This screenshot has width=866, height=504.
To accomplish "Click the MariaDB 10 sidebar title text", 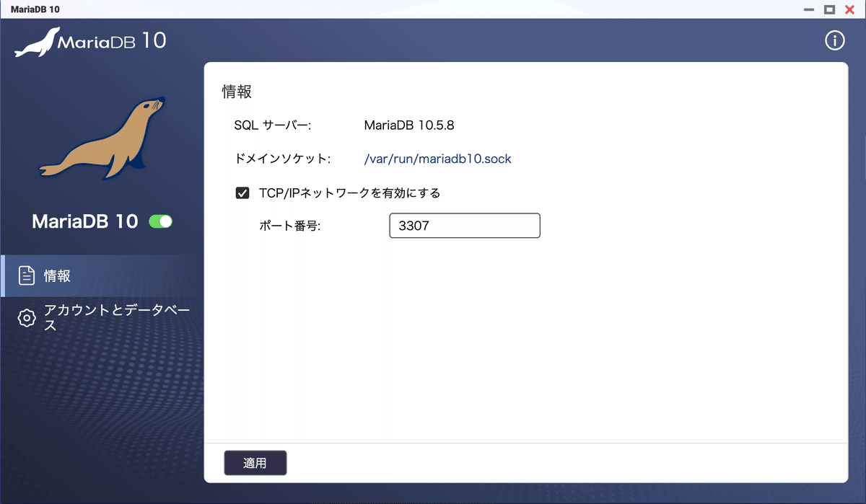I will (85, 221).
